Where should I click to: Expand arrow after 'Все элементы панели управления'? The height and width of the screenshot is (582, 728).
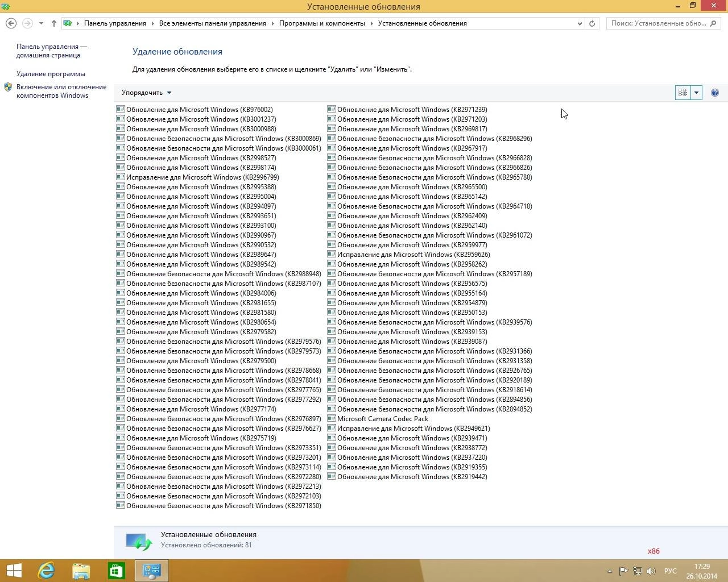pos(272,23)
